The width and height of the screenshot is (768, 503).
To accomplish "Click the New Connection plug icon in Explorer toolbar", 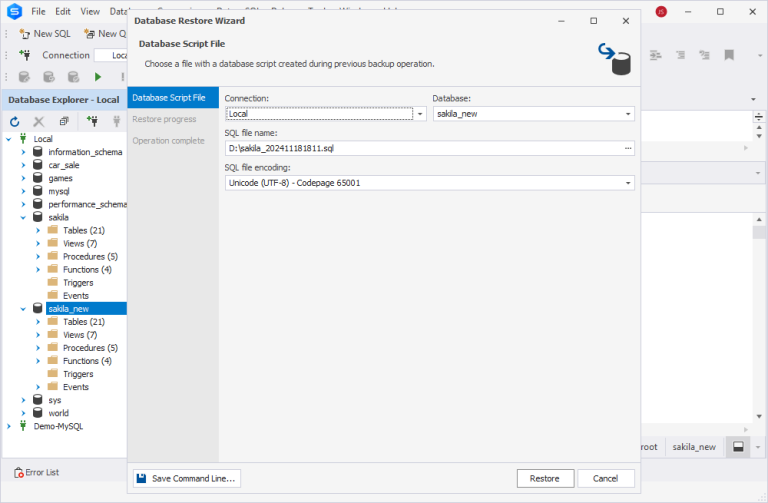I will tap(92, 121).
